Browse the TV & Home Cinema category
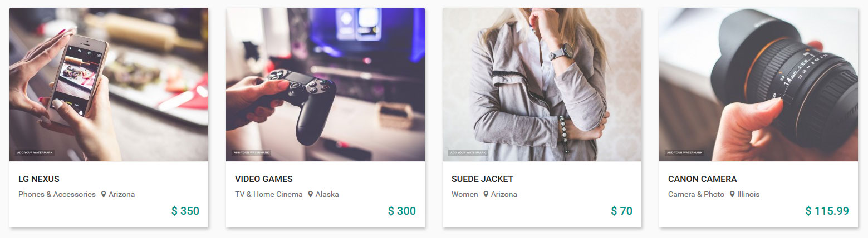 coord(269,195)
